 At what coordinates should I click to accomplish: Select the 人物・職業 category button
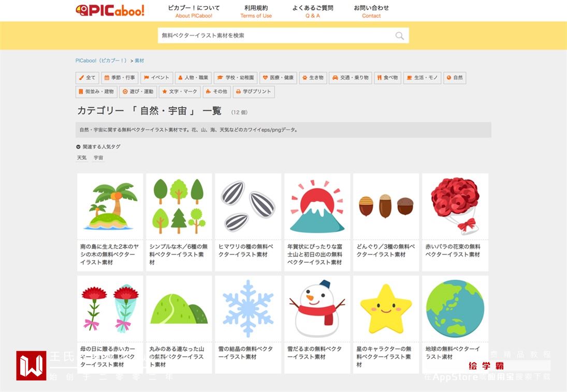[193, 78]
